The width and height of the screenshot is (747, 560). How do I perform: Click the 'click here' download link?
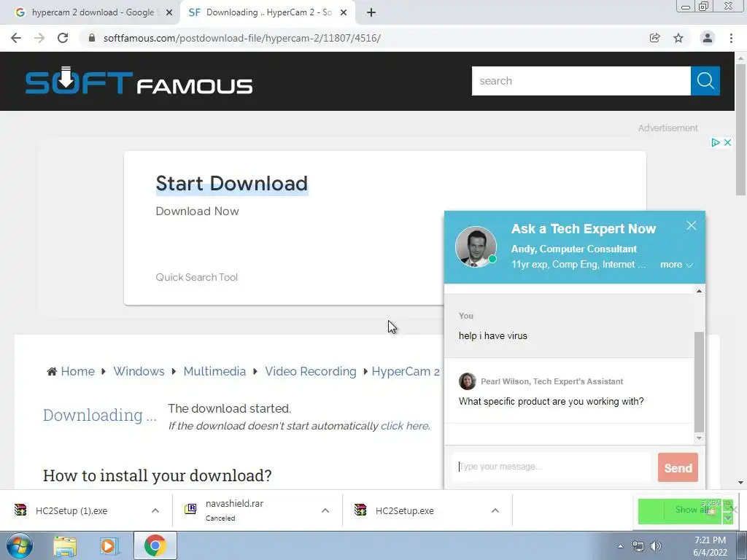coord(404,426)
